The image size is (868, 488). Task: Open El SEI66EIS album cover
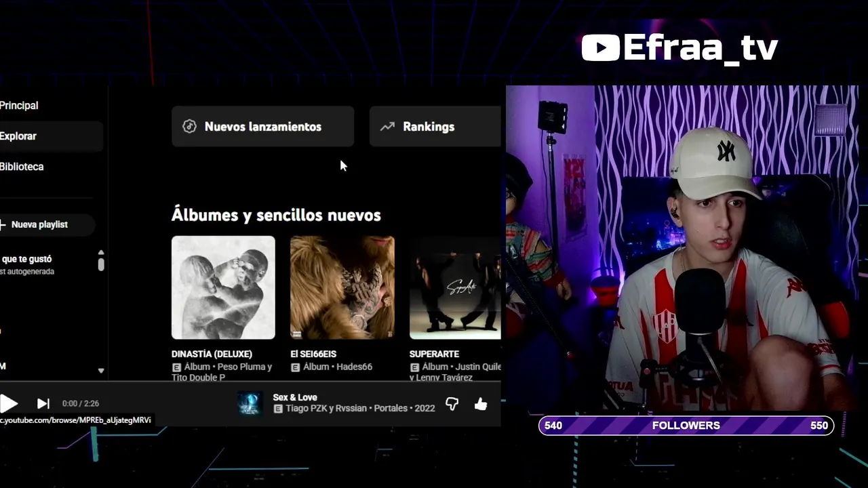point(342,287)
